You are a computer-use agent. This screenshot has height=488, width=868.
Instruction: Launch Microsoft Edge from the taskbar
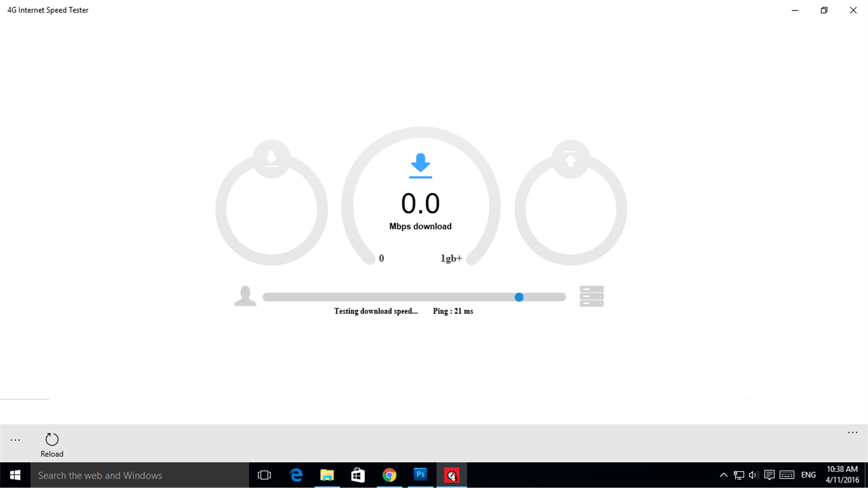click(x=296, y=474)
